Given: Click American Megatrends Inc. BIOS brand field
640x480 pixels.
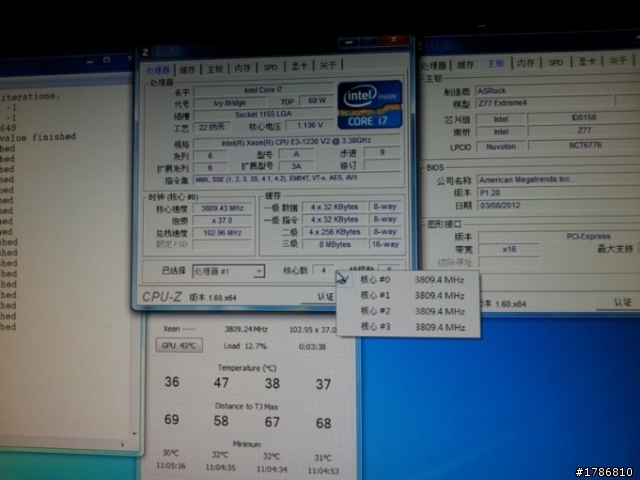Looking at the screenshot, I should pos(558,180).
